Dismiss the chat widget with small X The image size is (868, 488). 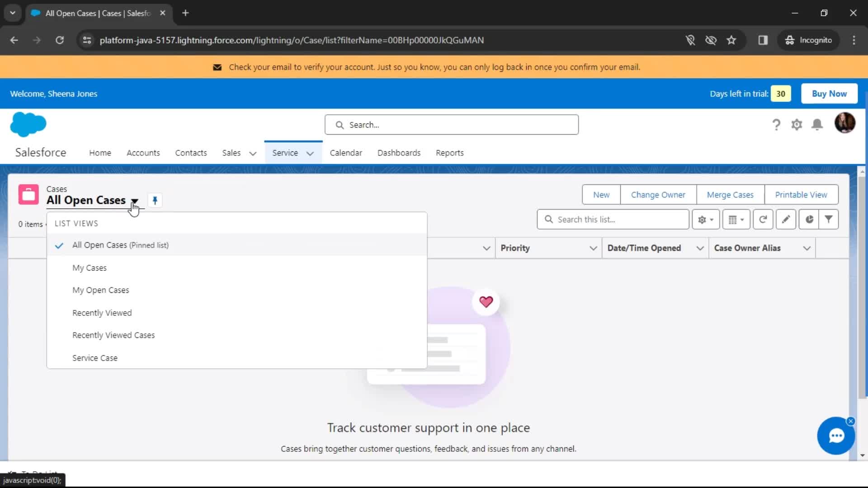coord(850,421)
